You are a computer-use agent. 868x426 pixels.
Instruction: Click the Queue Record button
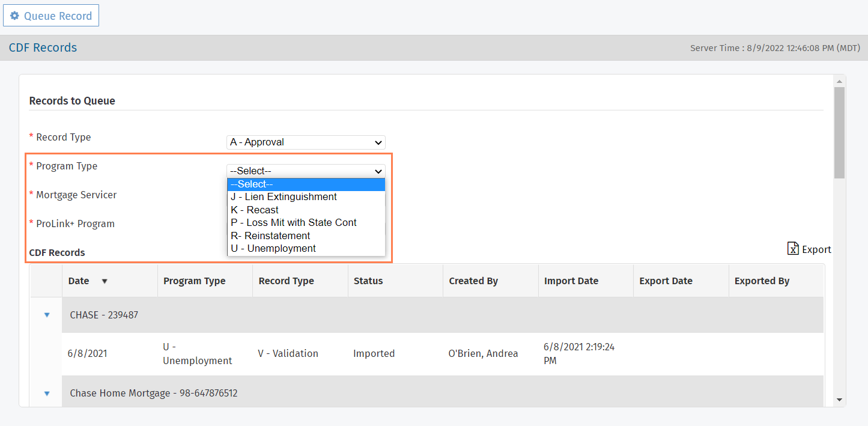51,16
